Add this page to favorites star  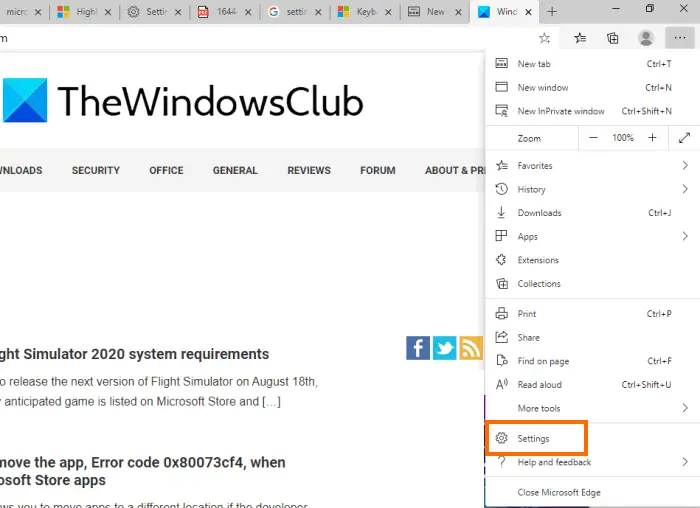point(544,38)
